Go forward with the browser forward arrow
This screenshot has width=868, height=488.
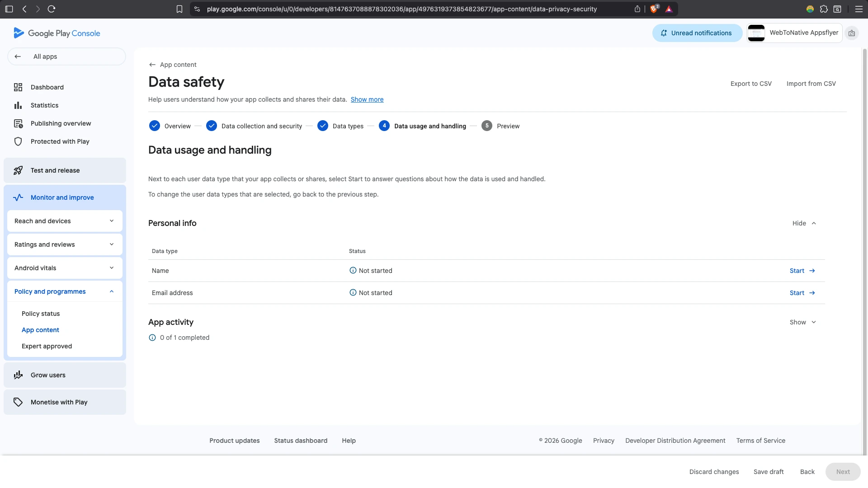tap(38, 9)
